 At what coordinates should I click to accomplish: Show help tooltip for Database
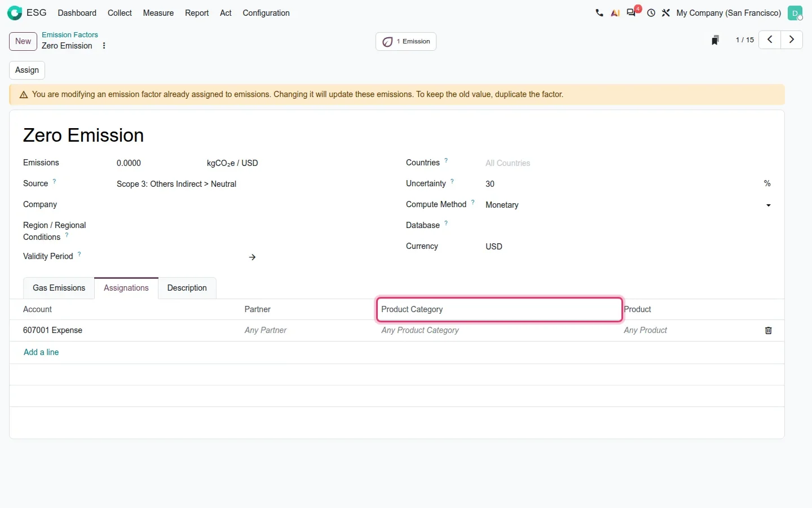pyautogui.click(x=446, y=223)
